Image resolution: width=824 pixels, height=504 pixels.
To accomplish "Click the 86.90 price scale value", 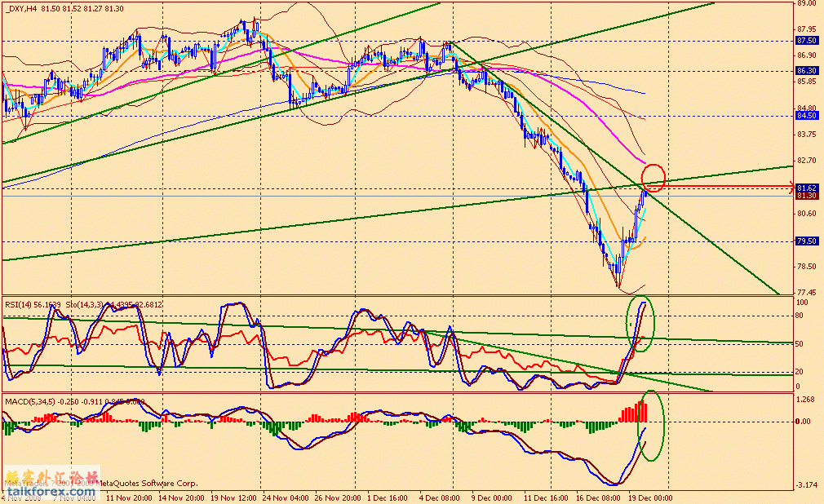I will pyautogui.click(x=807, y=55).
